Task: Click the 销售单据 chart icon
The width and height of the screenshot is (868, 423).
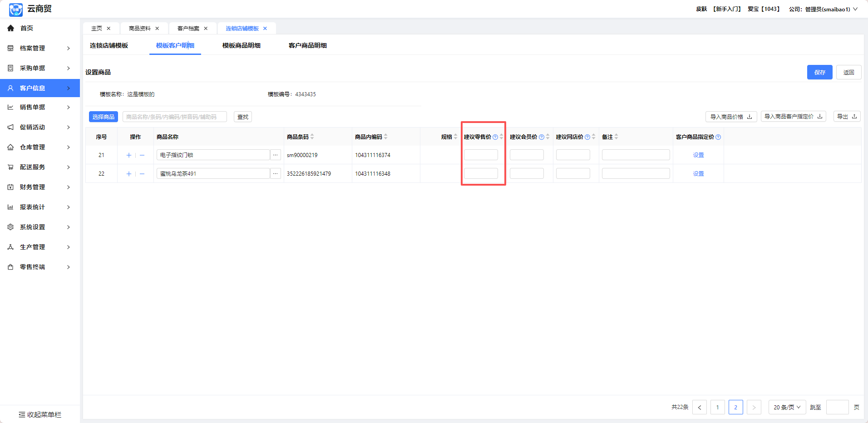Action: (x=10, y=107)
